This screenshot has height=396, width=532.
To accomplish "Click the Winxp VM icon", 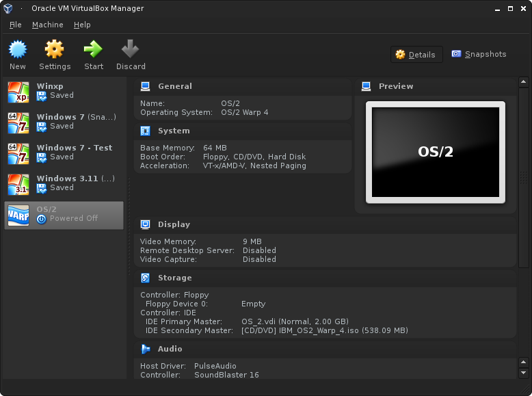I will (x=18, y=92).
